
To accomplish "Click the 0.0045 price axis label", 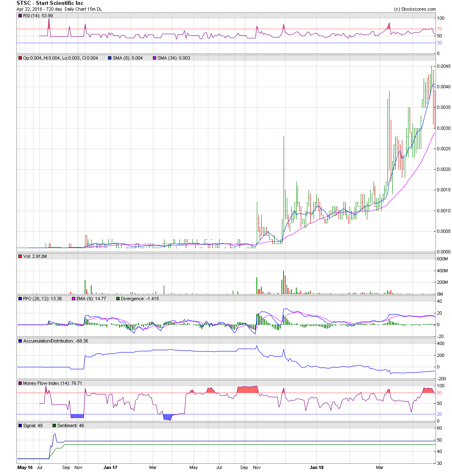I will (x=443, y=66).
